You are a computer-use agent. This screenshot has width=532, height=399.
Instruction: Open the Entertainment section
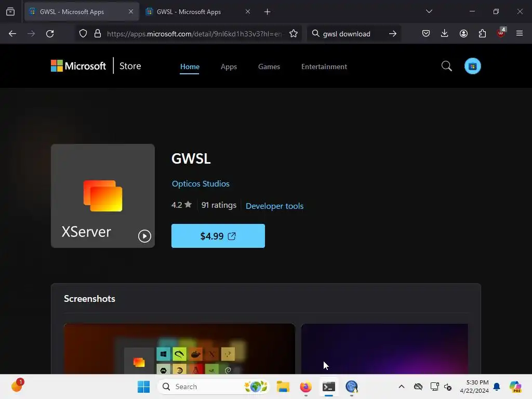pos(324,66)
